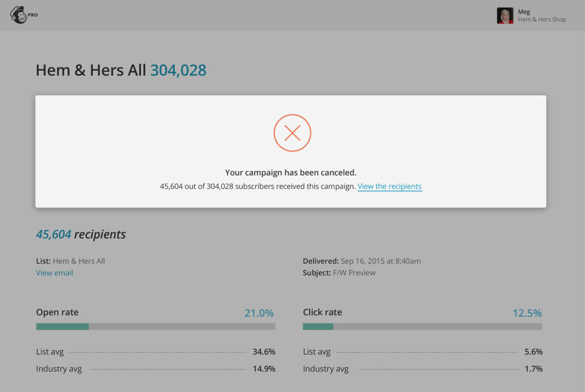
Task: Click the Delivered date Sep 16, 2015
Action: coord(380,261)
